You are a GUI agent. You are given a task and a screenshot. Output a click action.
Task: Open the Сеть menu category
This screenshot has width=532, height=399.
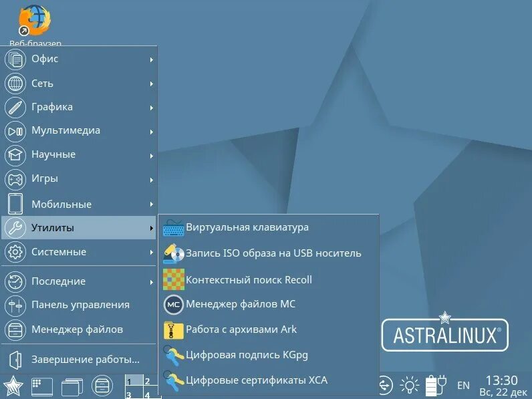[79, 84]
